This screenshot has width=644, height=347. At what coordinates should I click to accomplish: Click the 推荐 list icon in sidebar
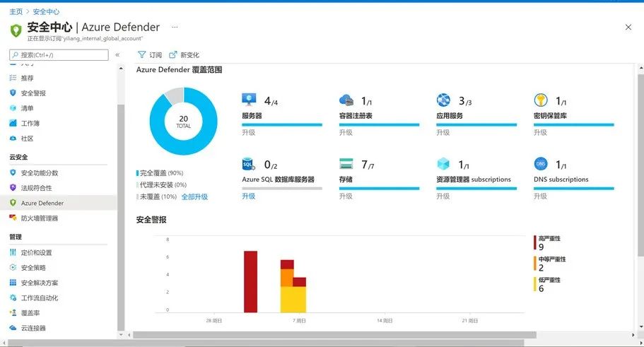(x=13, y=78)
